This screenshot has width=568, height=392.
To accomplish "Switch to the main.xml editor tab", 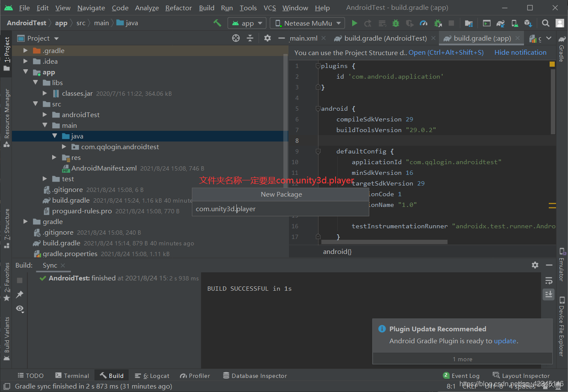I will pos(303,38).
